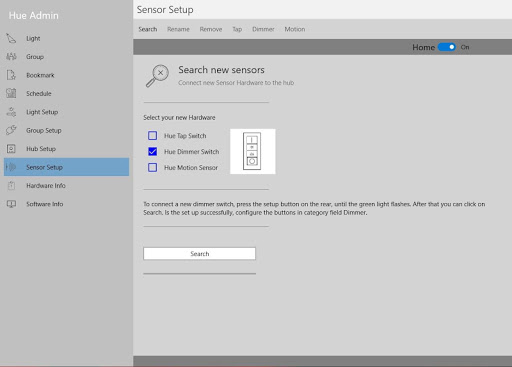Check the Hue Tap Switch checkbox
The image size is (512, 367).
pyautogui.click(x=152, y=136)
